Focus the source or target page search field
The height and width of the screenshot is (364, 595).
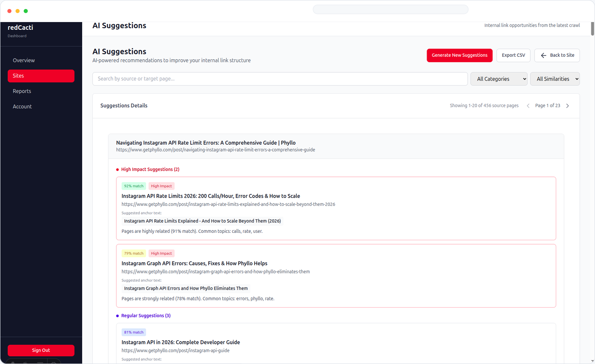pos(280,79)
